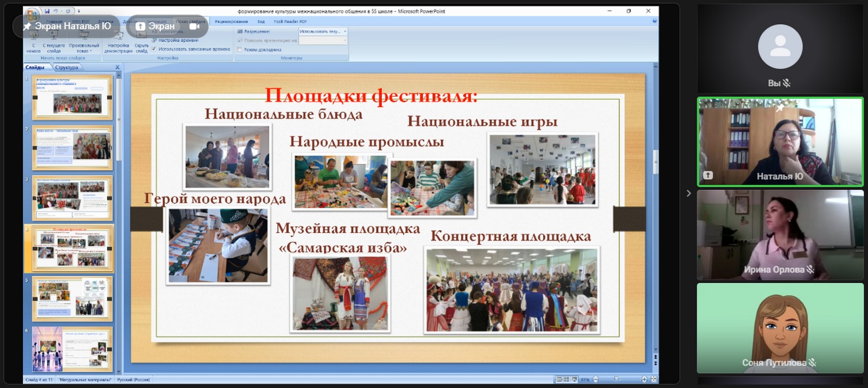This screenshot has height=388, width=868.
Task: Click the zoom slider handle in status bar
Action: [x=616, y=379]
